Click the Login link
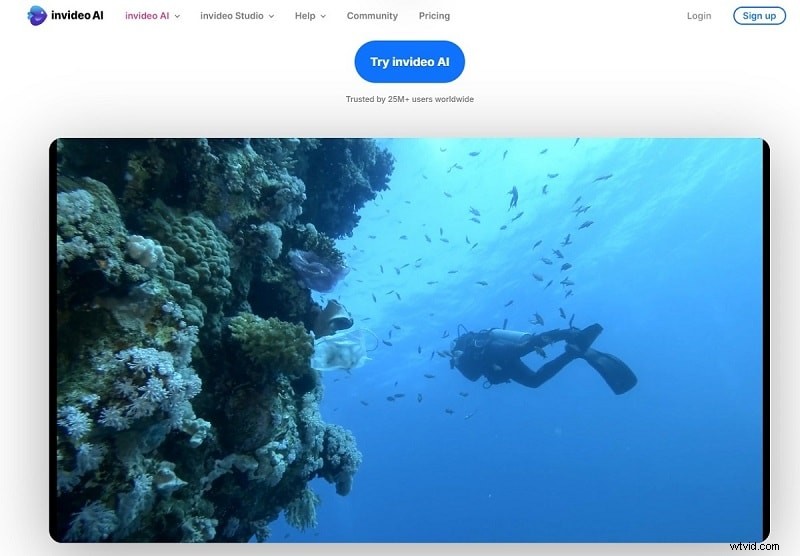 [x=699, y=16]
